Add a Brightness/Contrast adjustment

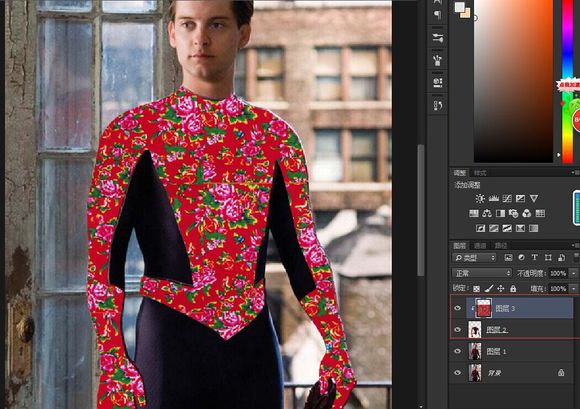(x=480, y=199)
